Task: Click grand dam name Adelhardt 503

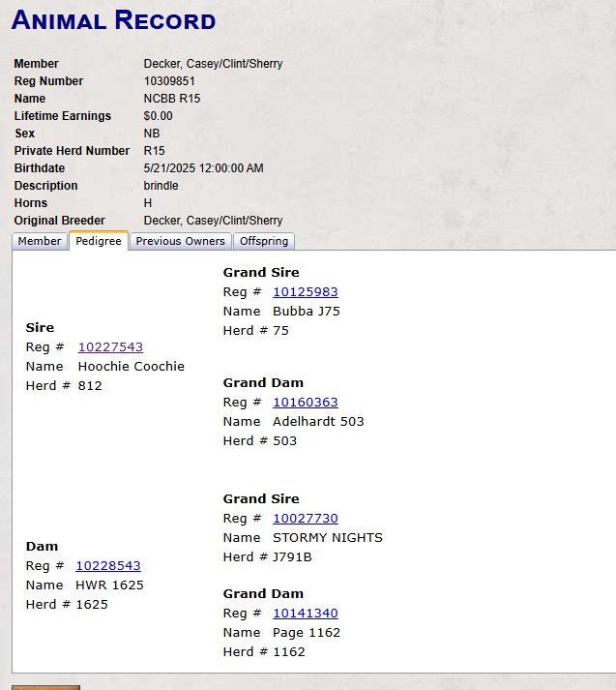Action: [x=318, y=422]
